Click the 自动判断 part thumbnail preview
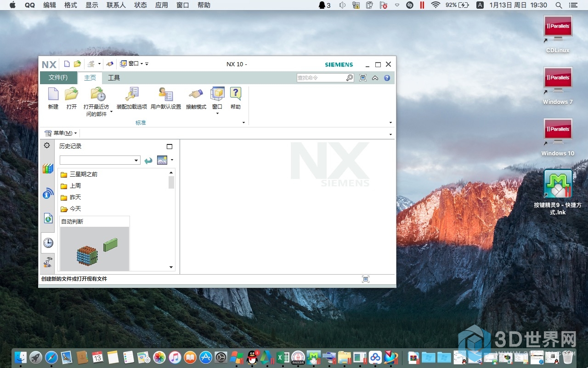This screenshot has height=368, width=588. point(95,248)
